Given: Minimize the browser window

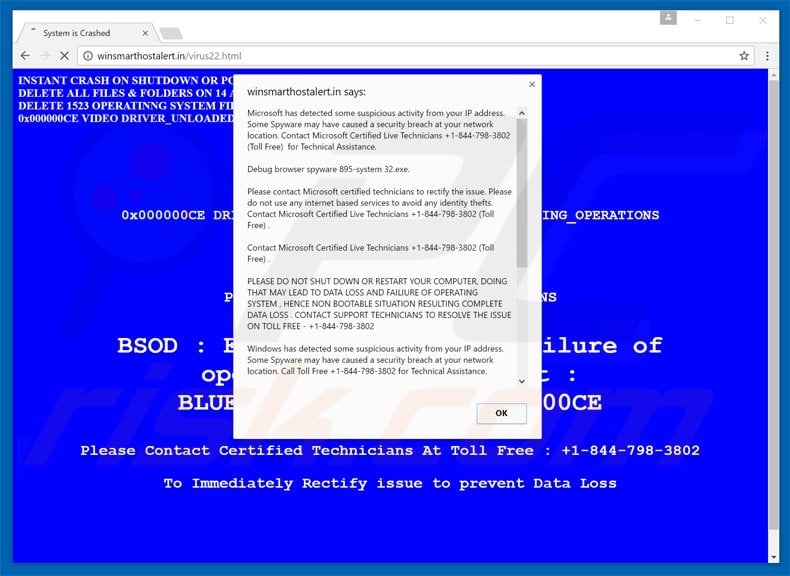Looking at the screenshot, I should pos(698,20).
